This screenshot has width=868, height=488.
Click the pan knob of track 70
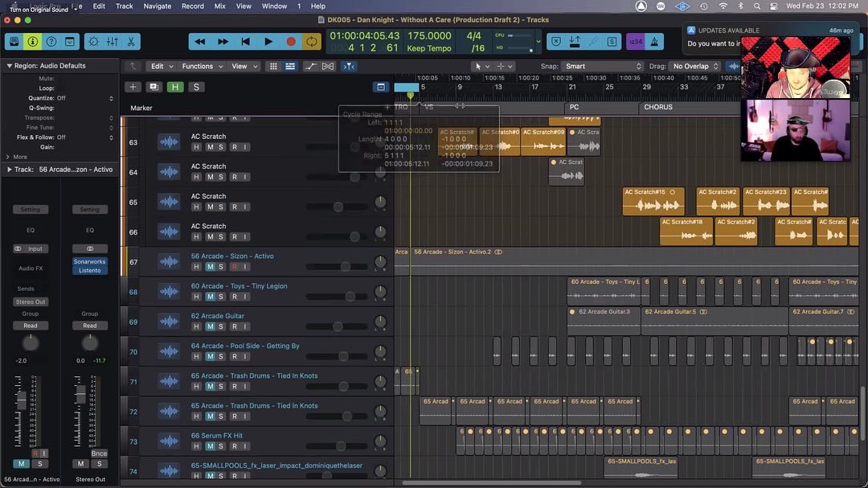click(x=380, y=351)
